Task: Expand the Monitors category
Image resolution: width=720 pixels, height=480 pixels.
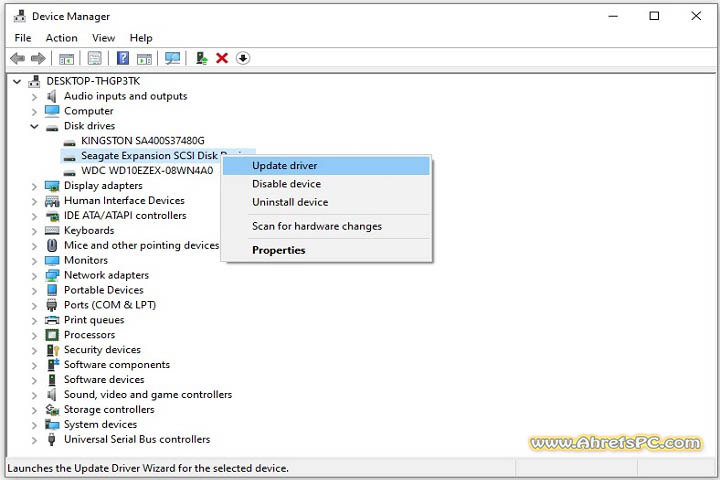Action: click(34, 261)
